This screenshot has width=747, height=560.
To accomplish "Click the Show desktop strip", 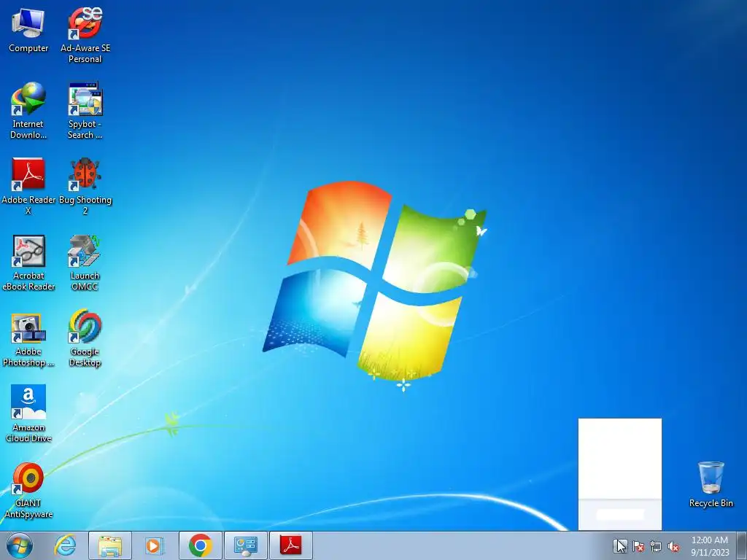I will 742,545.
